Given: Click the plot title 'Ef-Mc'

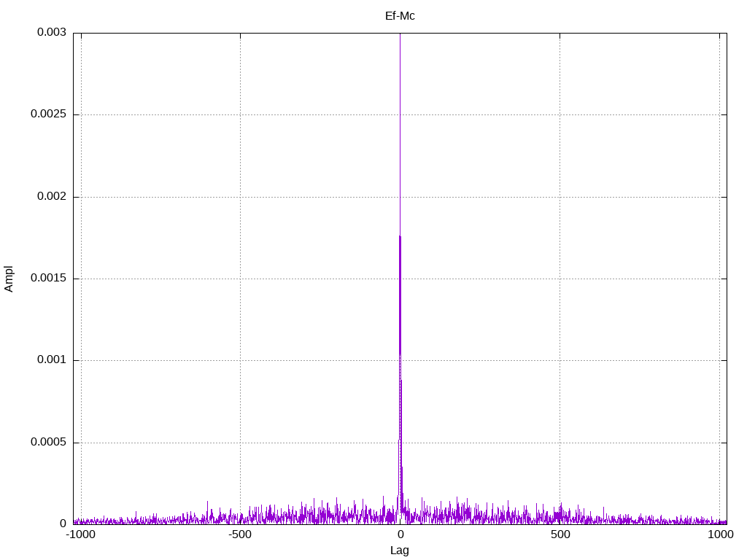Looking at the screenshot, I should coord(400,16).
